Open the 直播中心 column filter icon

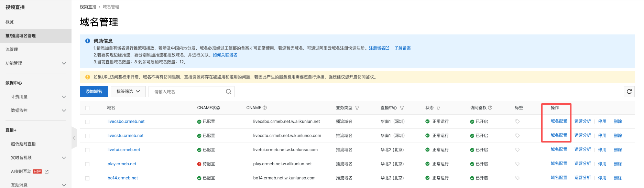[x=402, y=108]
